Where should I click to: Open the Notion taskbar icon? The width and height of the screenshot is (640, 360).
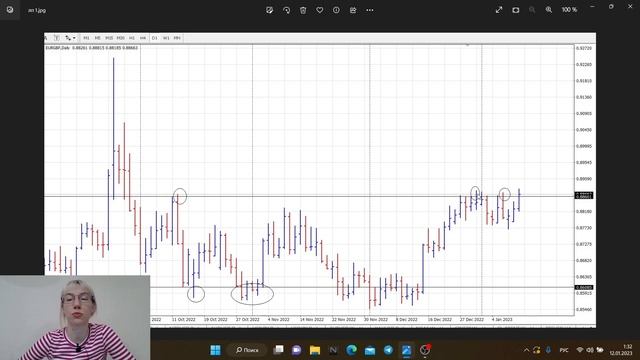333,350
